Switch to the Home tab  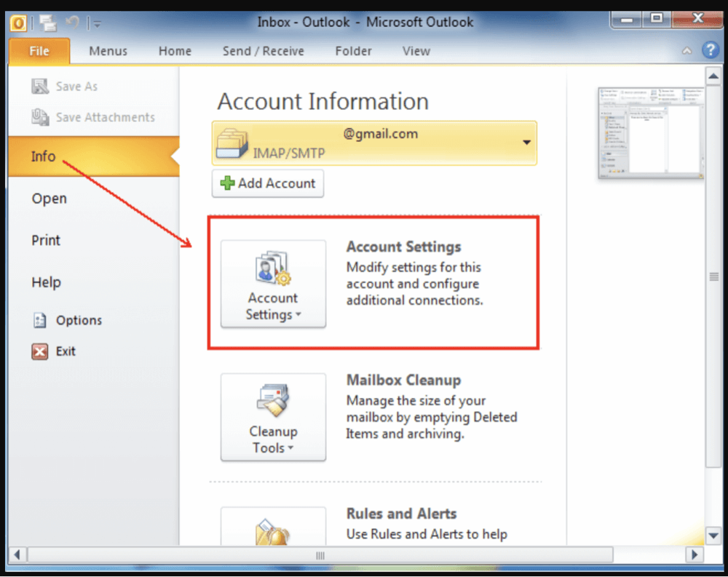tap(175, 51)
